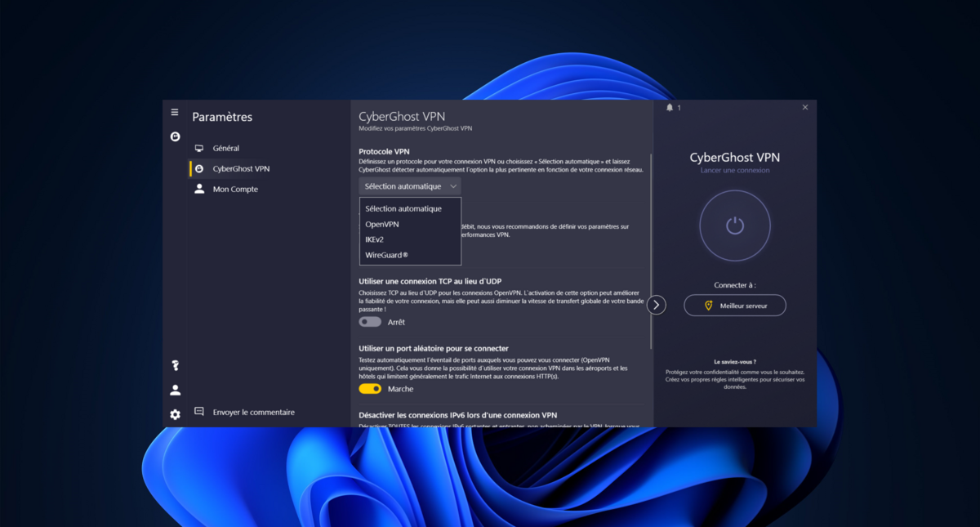
Task: Click the Le saviez-vous ? tip heading
Action: click(735, 361)
